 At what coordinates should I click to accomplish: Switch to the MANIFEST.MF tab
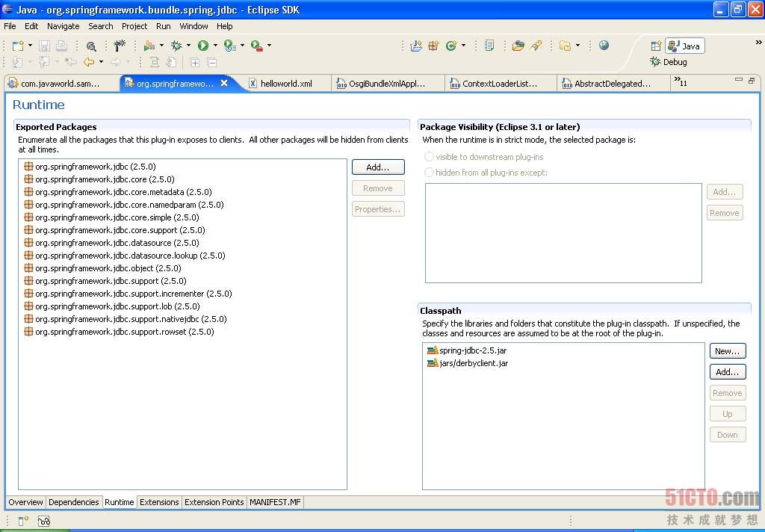[x=275, y=502]
